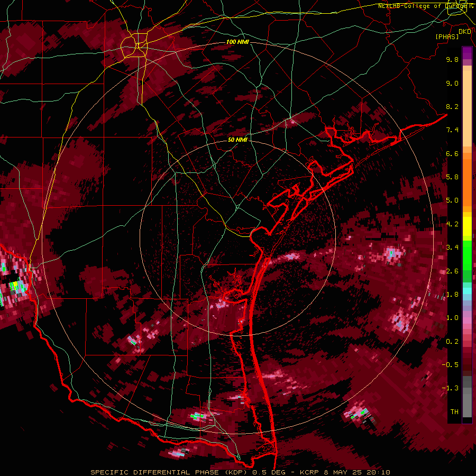476x476 pixels.
Task: Click the KCRP 8 MAY 25 20:10 timestamp
Action: tap(345, 472)
